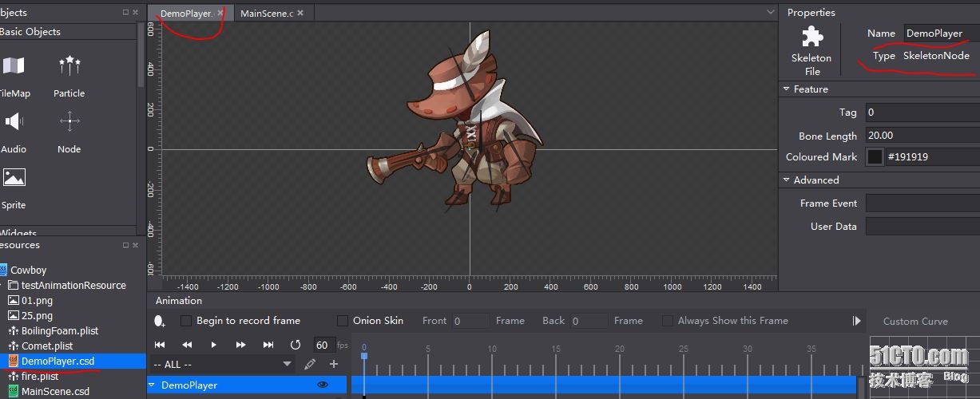Open the document tabs list dropdown arrow
Viewport: 980px width, 399px height.
[x=770, y=12]
